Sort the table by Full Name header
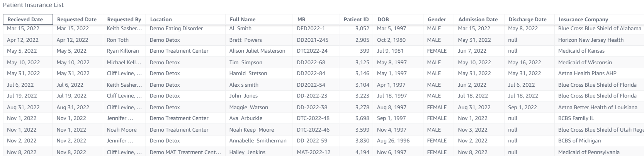 (242, 19)
